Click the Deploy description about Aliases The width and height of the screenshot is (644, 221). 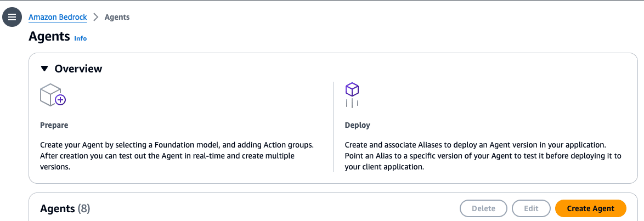pos(483,156)
